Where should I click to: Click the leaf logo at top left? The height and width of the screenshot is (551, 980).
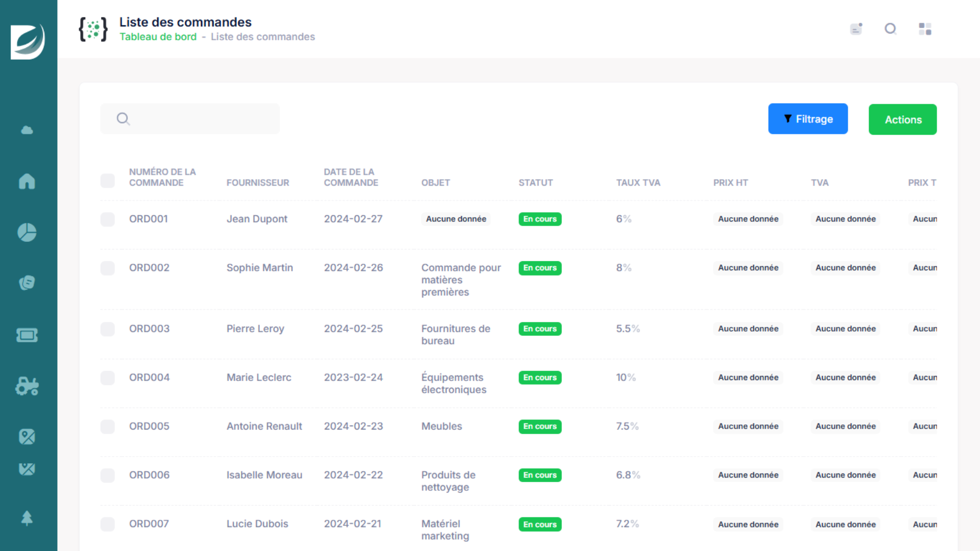click(28, 42)
